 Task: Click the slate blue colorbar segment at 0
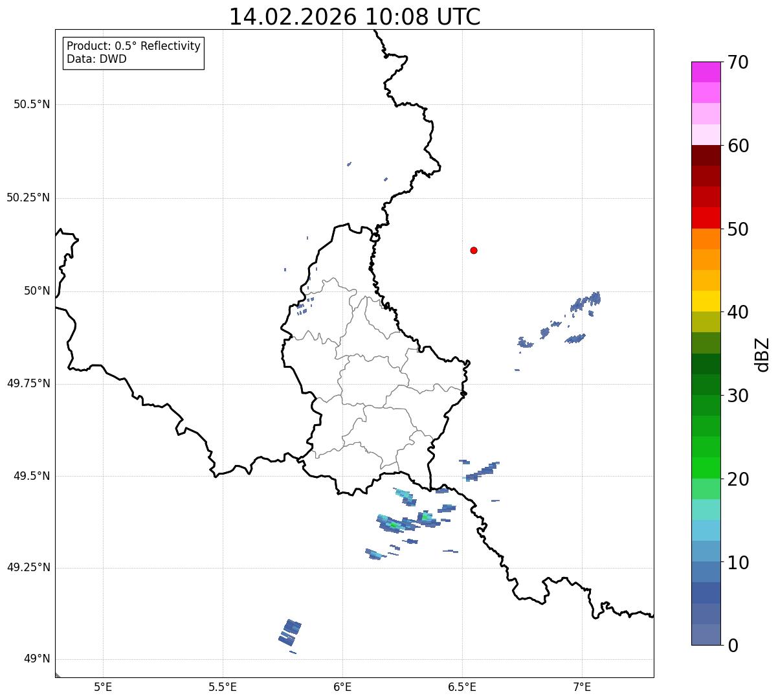pyautogui.click(x=706, y=635)
